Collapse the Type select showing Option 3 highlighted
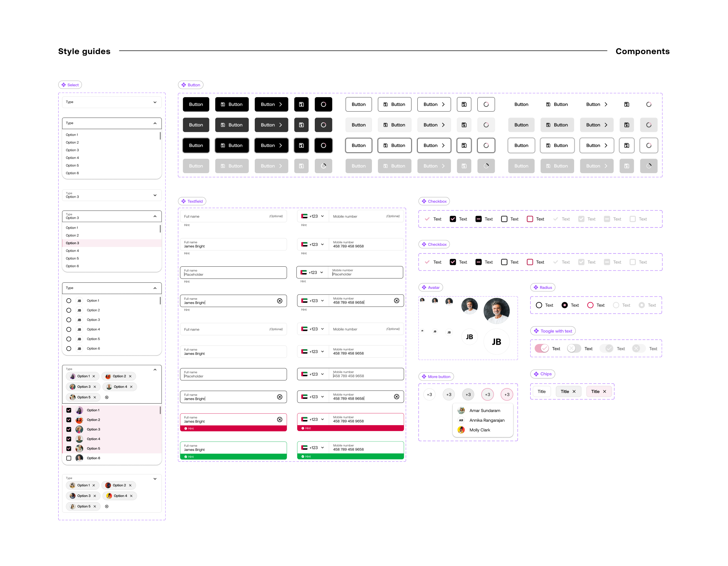 [x=155, y=216]
